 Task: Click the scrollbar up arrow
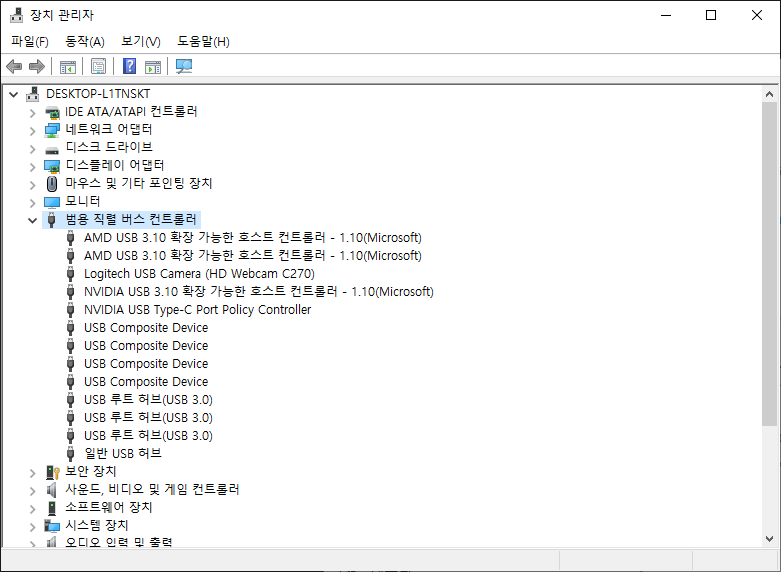[x=769, y=94]
